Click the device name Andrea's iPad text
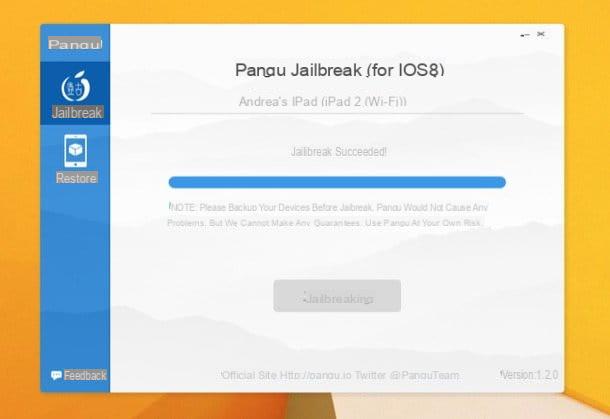610x419 pixels. pos(323,102)
